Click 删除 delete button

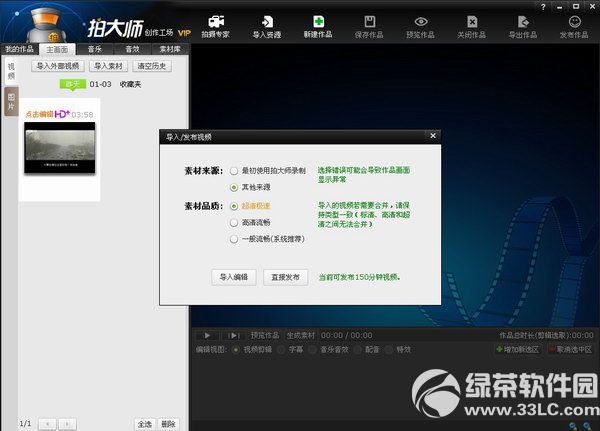168,424
